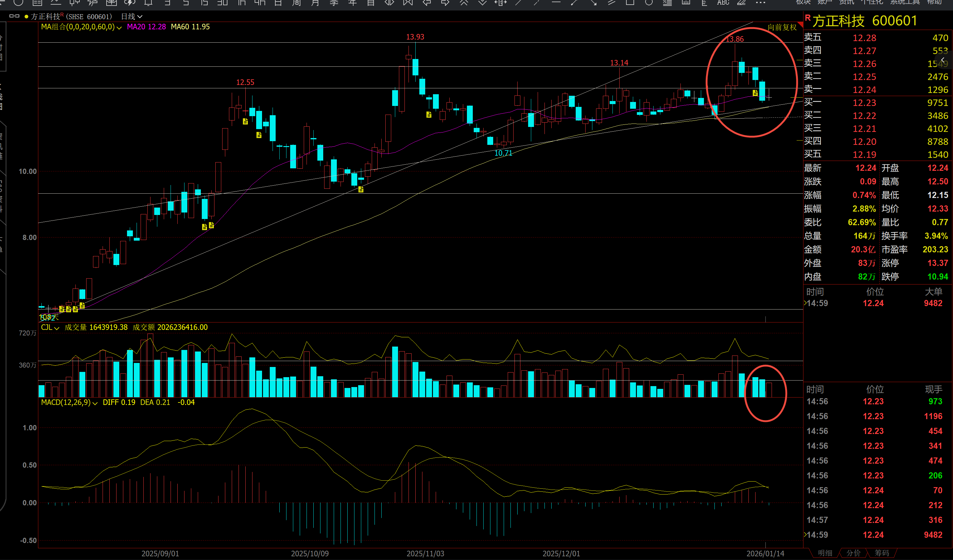
Task: Select the circle drawing tool
Action: [649, 3]
